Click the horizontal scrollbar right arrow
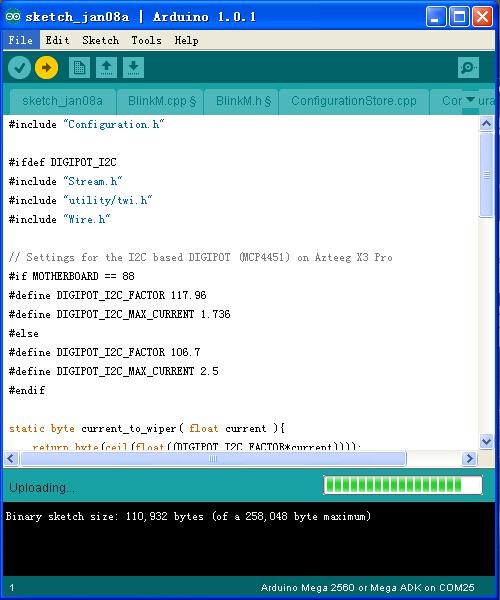Viewport: 500px width, 600px height. click(x=469, y=458)
